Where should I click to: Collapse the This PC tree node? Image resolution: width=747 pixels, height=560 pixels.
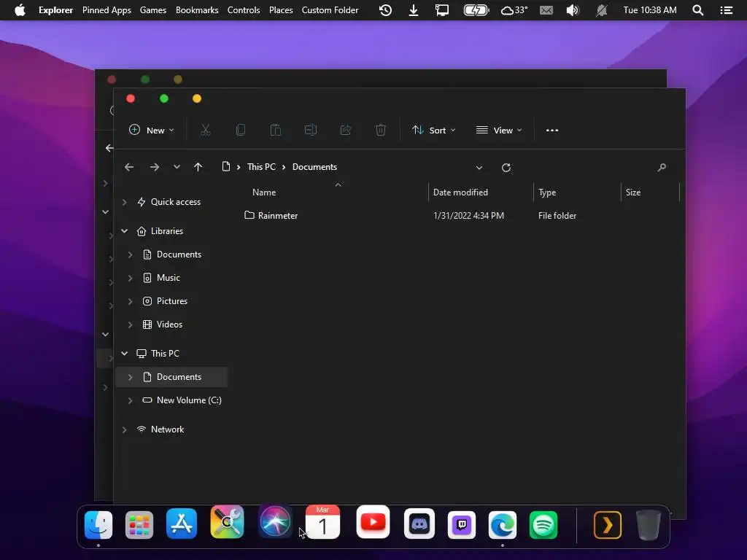(x=124, y=354)
